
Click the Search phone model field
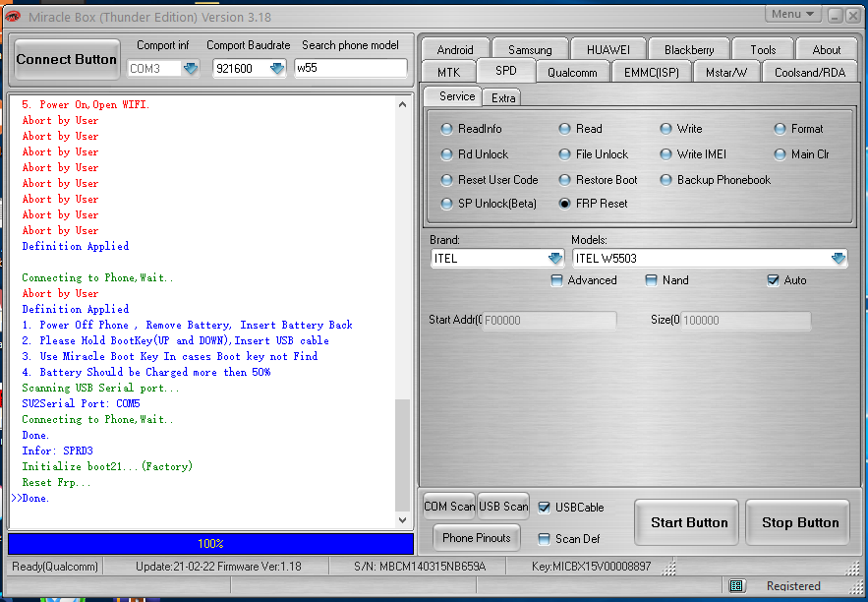pos(350,68)
